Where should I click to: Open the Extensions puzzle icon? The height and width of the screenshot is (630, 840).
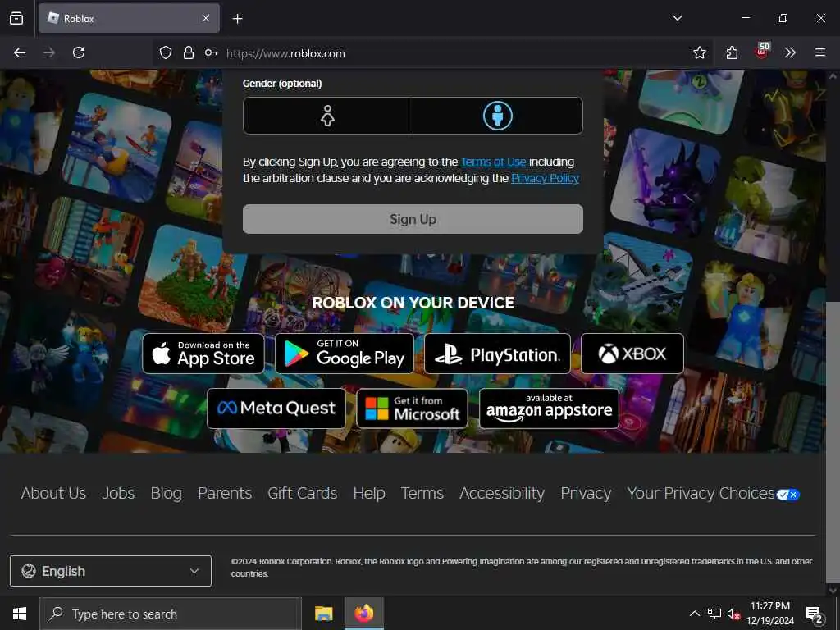pos(732,52)
